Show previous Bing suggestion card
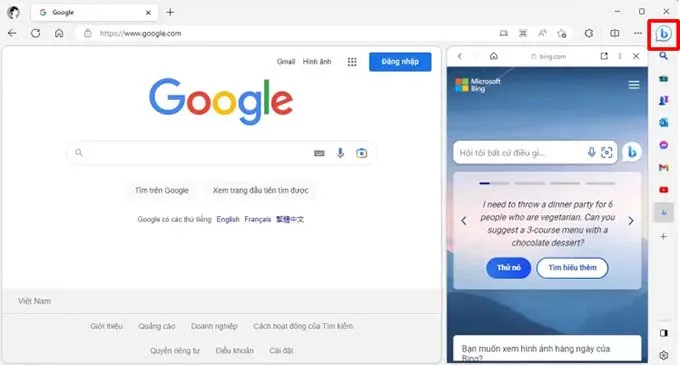680x365 pixels. 464,221
